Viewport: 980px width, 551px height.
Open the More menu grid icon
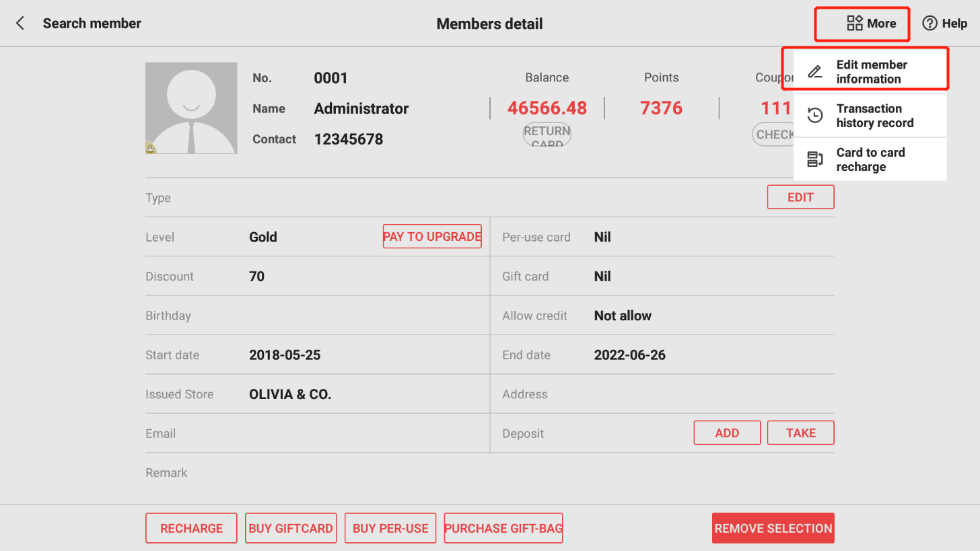click(855, 24)
